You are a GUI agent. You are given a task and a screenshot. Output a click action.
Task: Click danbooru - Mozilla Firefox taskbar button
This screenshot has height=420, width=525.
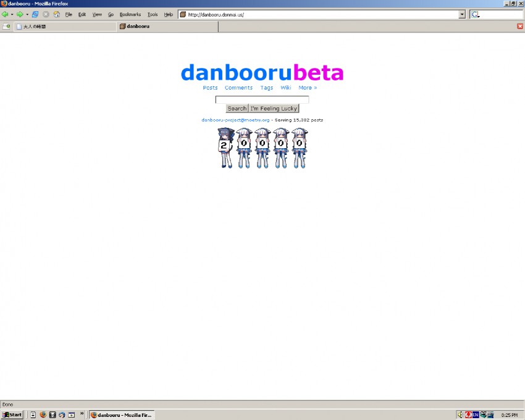click(x=122, y=415)
